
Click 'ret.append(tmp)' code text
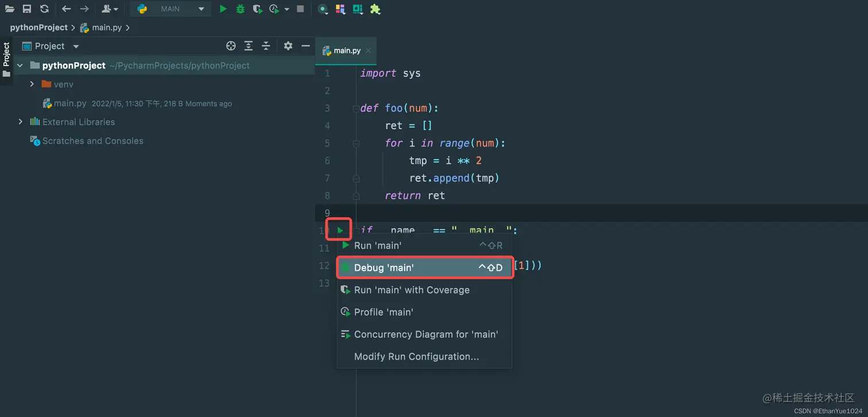click(x=454, y=178)
